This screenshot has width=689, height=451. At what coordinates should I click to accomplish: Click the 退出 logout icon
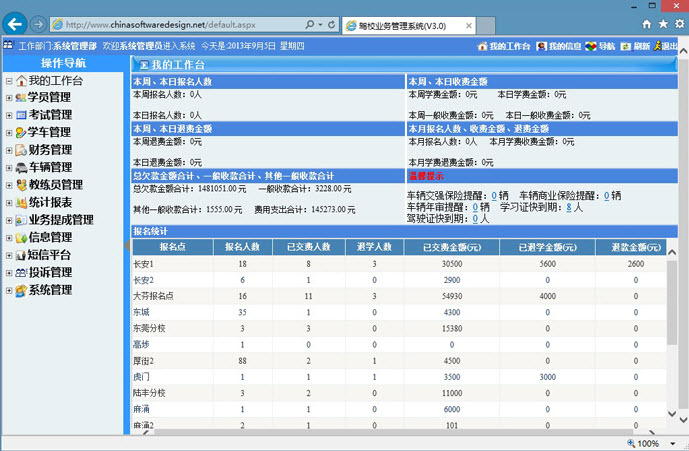pyautogui.click(x=655, y=46)
